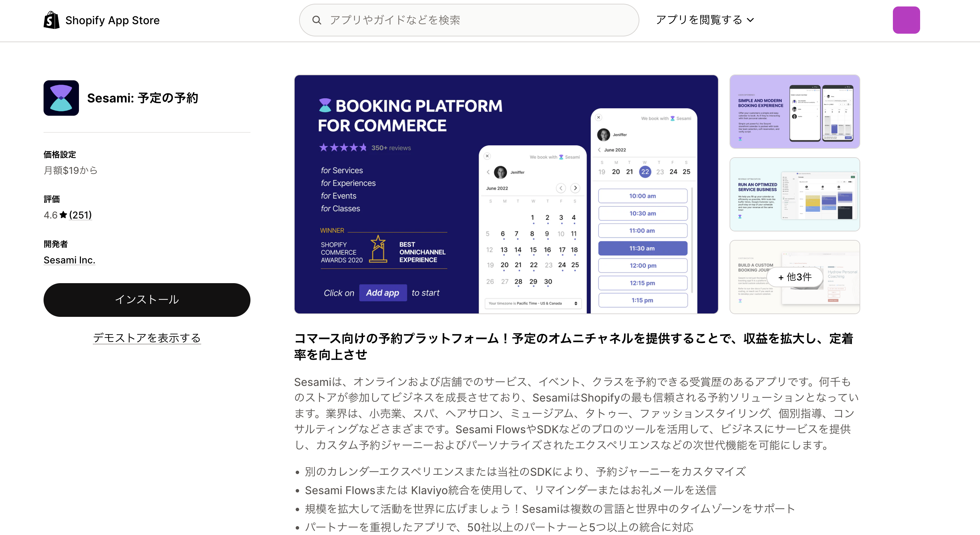Open the Simple and Modern Booking Experience thumbnail
The width and height of the screenshot is (980, 535).
coord(794,112)
